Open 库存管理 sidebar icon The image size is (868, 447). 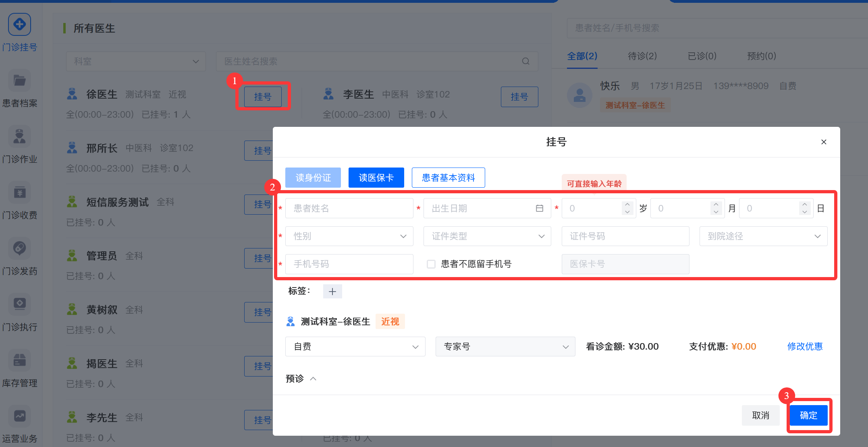pos(19,360)
